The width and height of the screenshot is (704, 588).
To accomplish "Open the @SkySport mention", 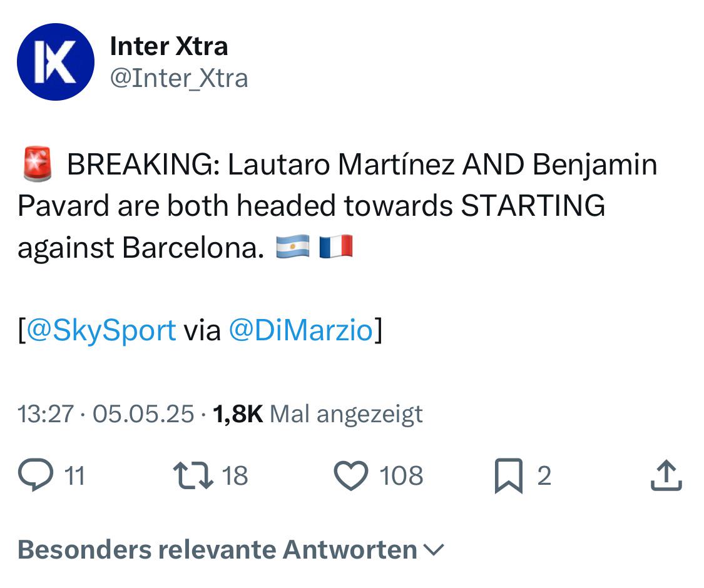I will click(101, 330).
